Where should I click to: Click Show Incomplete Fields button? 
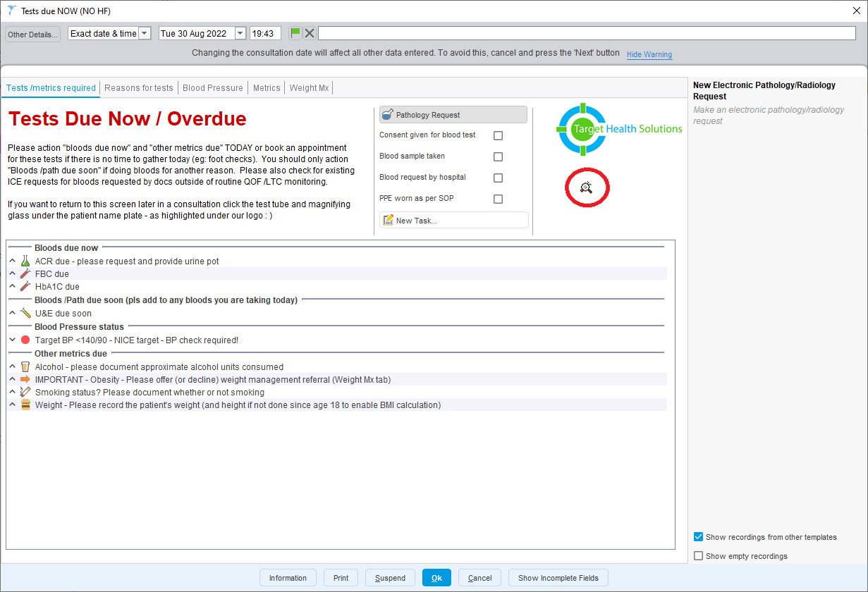558,578
